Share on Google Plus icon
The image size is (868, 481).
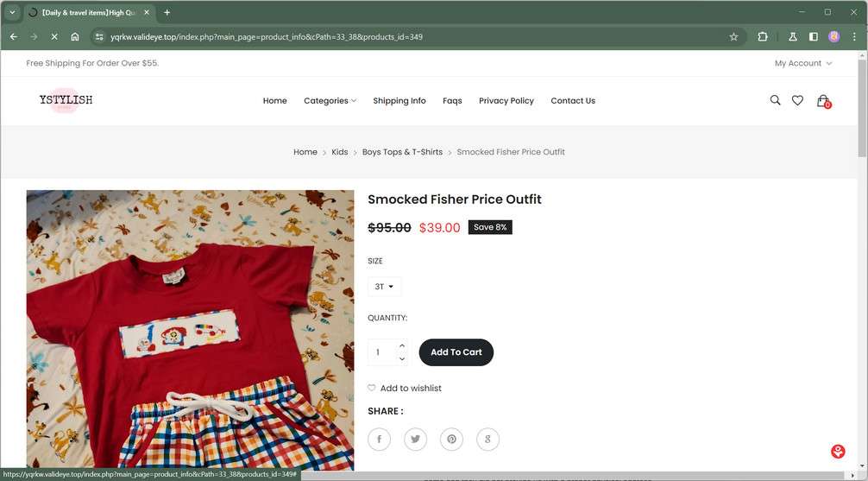[x=487, y=439]
